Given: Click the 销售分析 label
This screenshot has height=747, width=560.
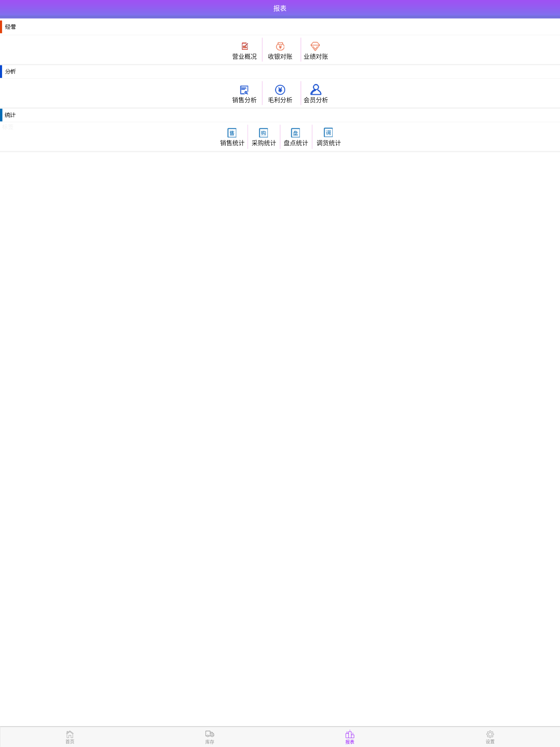Looking at the screenshot, I should tap(244, 100).
